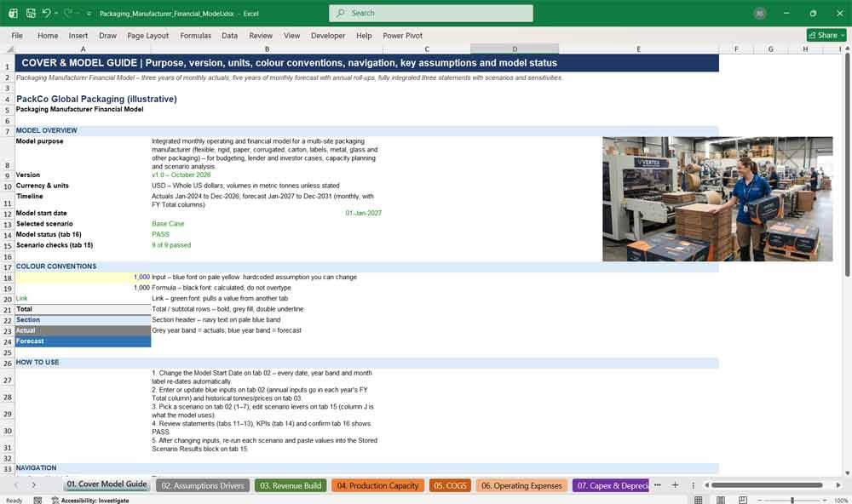
Task: Expand the Undo history dropdown arrow
Action: 56,13
